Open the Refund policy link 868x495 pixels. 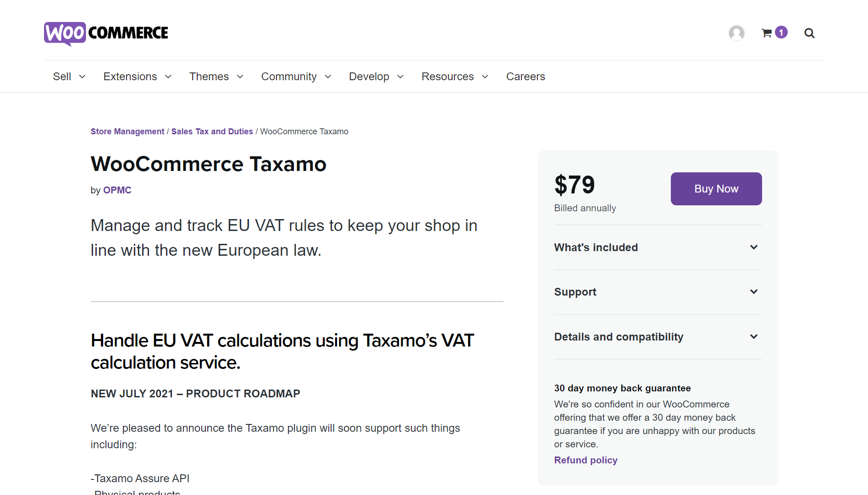586,460
